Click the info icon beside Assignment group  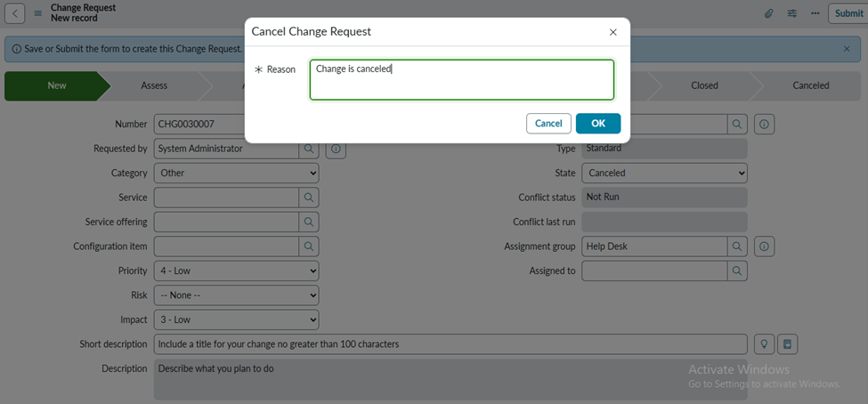click(x=764, y=246)
